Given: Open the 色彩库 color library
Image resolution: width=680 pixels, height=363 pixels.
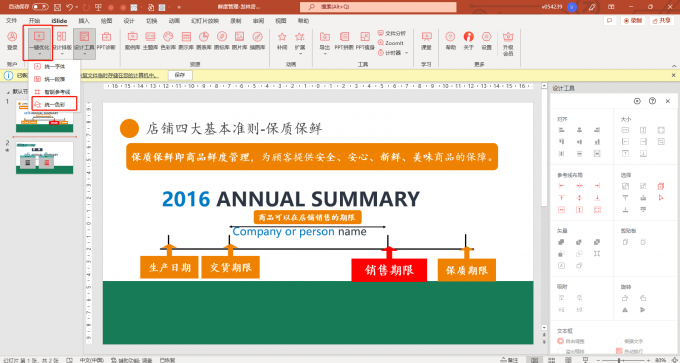Looking at the screenshot, I should pyautogui.click(x=168, y=41).
